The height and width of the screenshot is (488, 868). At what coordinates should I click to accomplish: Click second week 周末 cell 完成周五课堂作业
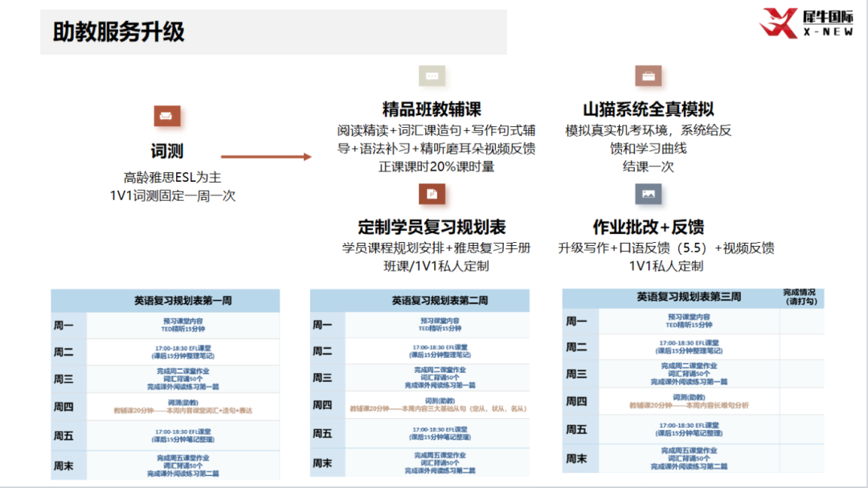pyautogui.click(x=440, y=455)
